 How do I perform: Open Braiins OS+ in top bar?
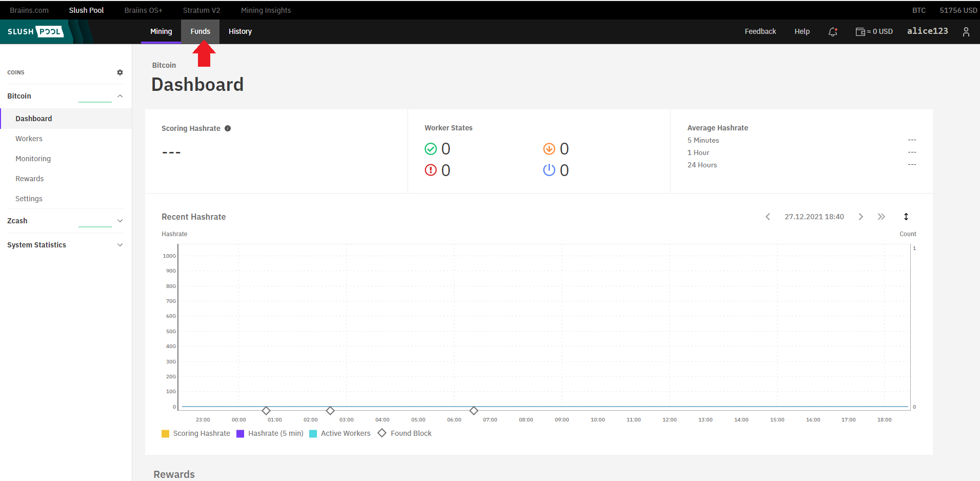pos(143,10)
